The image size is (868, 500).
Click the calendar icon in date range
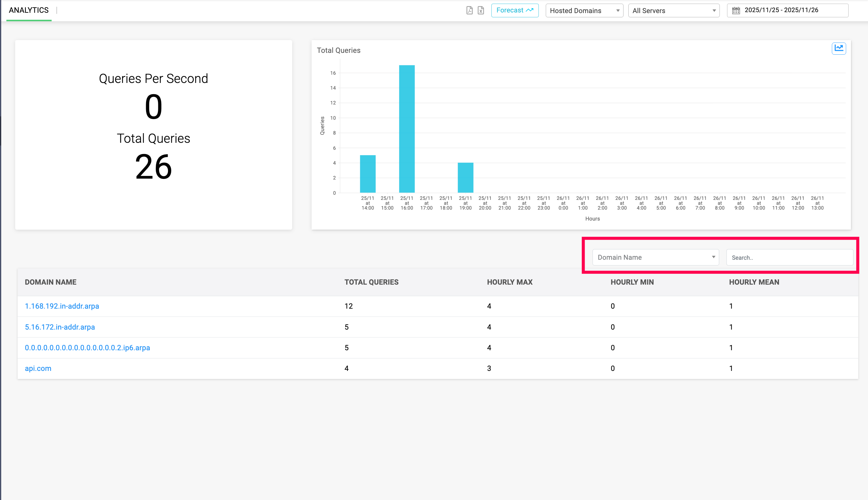click(736, 11)
